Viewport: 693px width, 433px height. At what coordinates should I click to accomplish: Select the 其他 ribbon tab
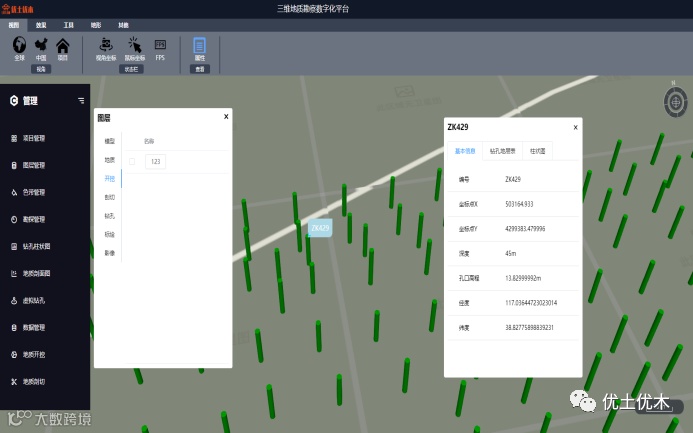[123, 25]
